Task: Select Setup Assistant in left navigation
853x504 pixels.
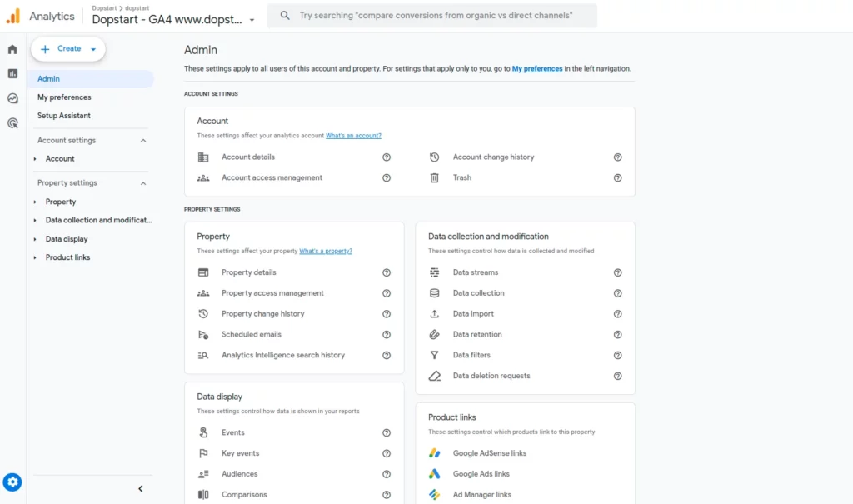Action: pos(63,116)
